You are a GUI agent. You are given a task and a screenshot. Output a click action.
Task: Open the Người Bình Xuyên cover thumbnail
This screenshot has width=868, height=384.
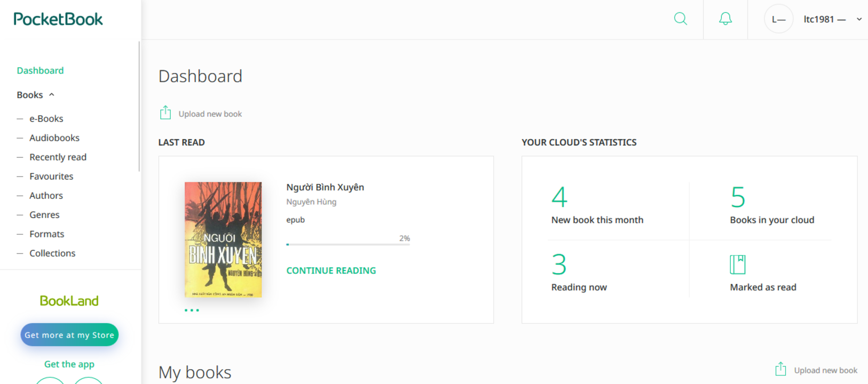tap(223, 239)
